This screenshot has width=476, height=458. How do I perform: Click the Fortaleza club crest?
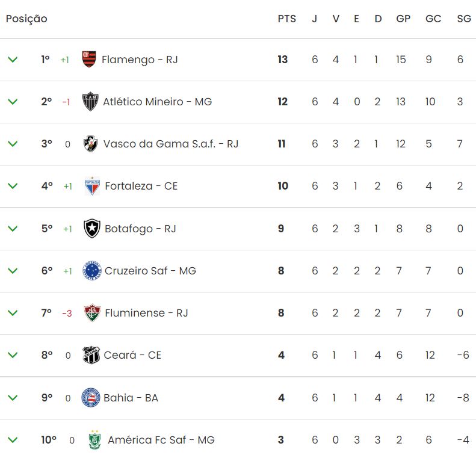click(x=92, y=186)
